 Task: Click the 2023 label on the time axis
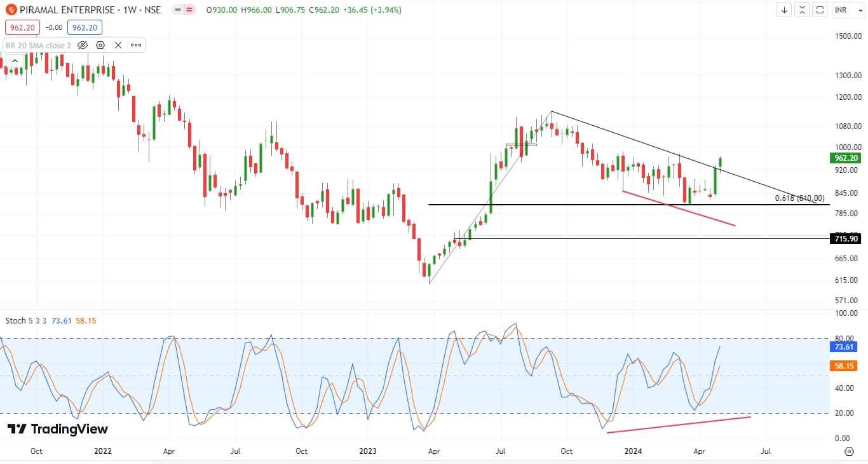[368, 452]
